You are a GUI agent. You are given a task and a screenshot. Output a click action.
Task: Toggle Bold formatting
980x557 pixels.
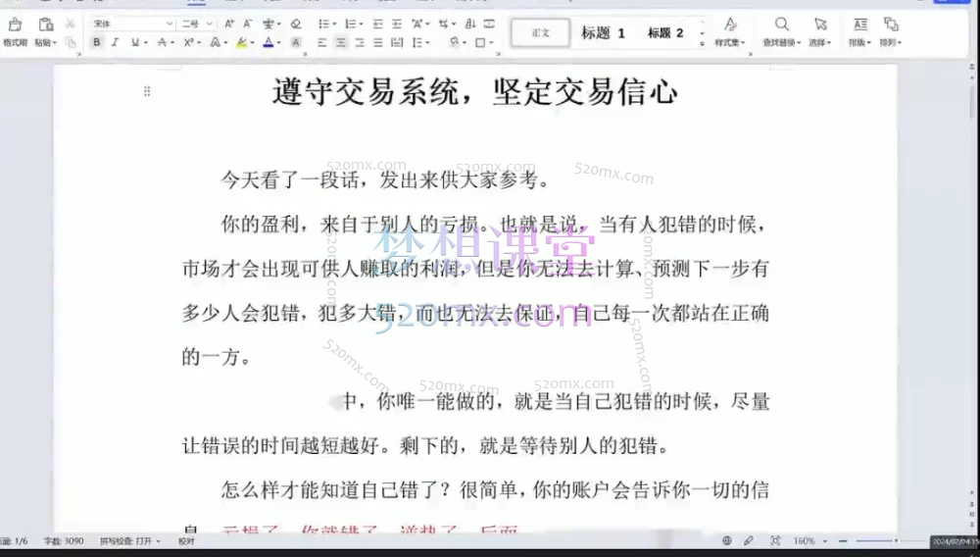96,42
